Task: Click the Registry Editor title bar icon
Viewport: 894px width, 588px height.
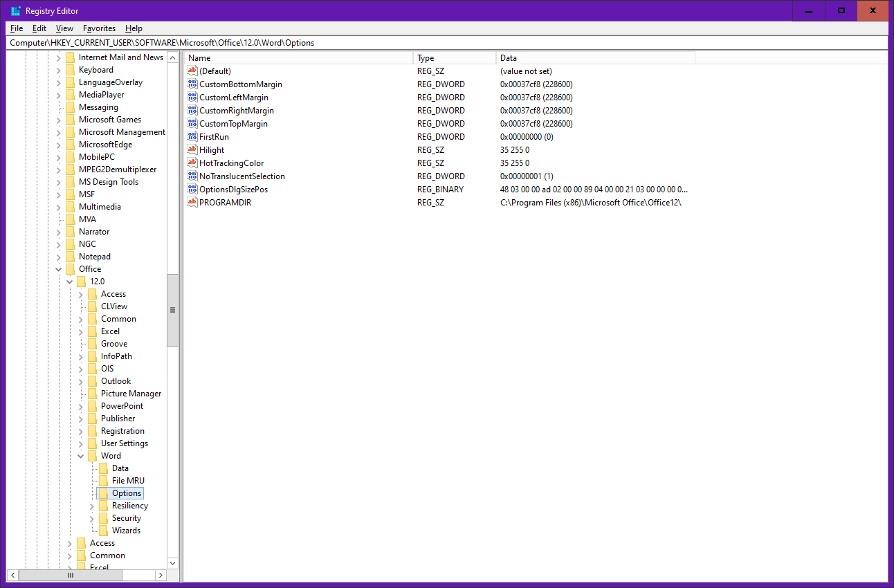Action: coord(16,11)
